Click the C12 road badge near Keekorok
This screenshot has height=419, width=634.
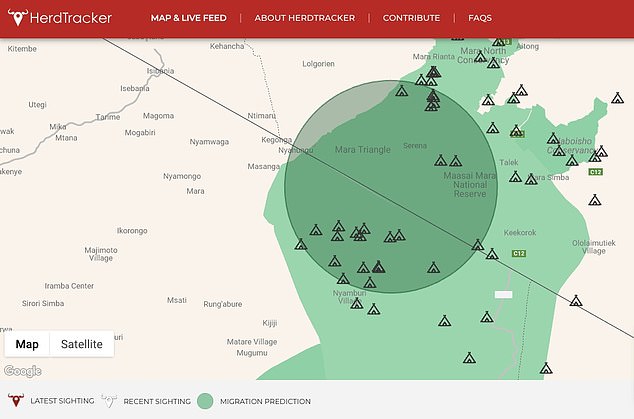519,254
